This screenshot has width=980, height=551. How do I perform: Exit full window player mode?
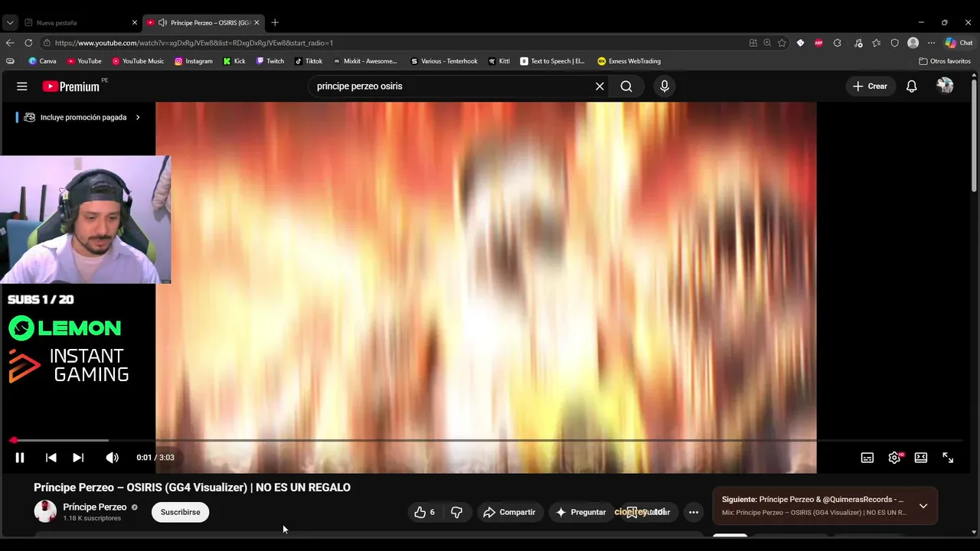pyautogui.click(x=948, y=458)
